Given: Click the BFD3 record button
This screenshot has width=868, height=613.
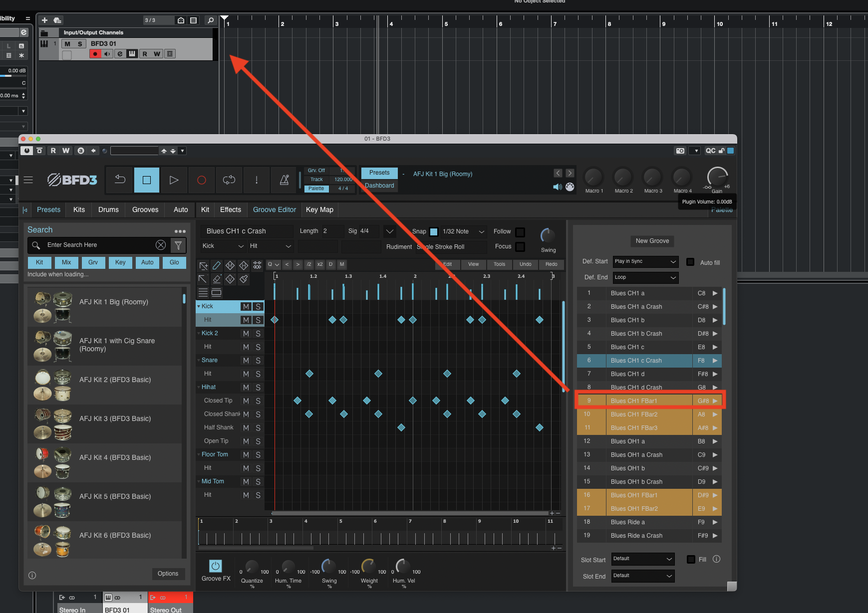Looking at the screenshot, I should click(x=202, y=180).
